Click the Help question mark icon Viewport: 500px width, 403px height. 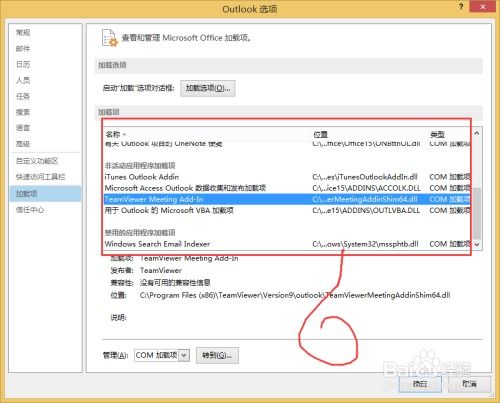point(461,7)
